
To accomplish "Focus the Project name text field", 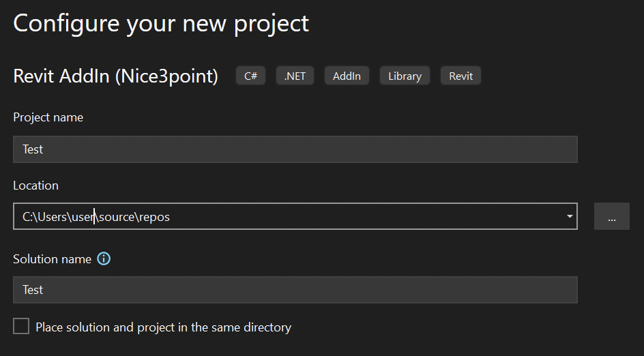I will point(295,149).
